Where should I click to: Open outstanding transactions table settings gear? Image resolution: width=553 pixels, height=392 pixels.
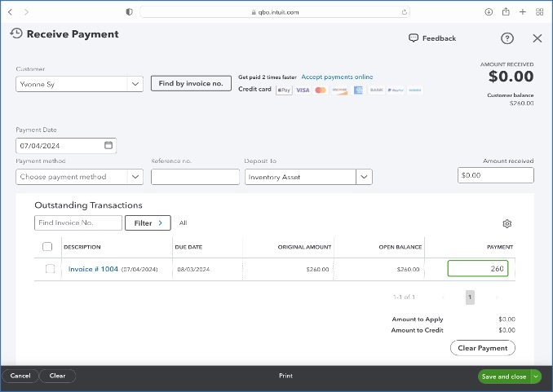(507, 223)
